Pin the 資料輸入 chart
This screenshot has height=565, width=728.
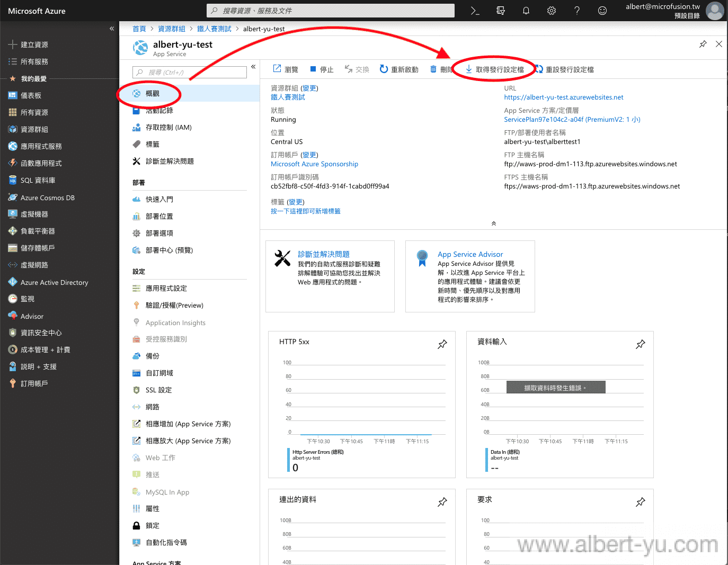click(640, 344)
